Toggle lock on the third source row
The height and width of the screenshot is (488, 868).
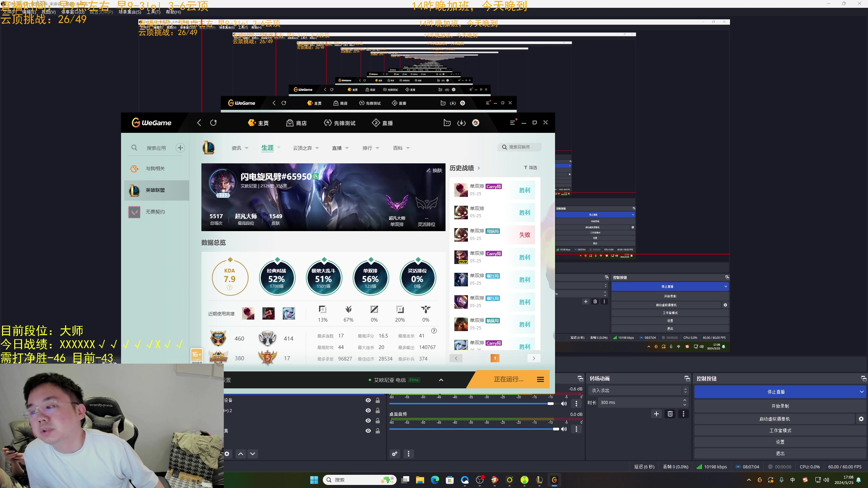[378, 421]
